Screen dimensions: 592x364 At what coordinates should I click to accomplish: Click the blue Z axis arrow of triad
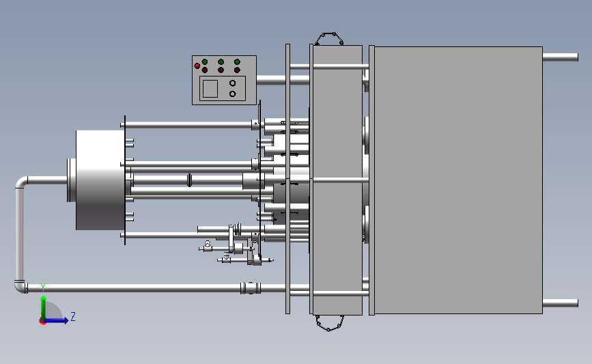point(57,320)
